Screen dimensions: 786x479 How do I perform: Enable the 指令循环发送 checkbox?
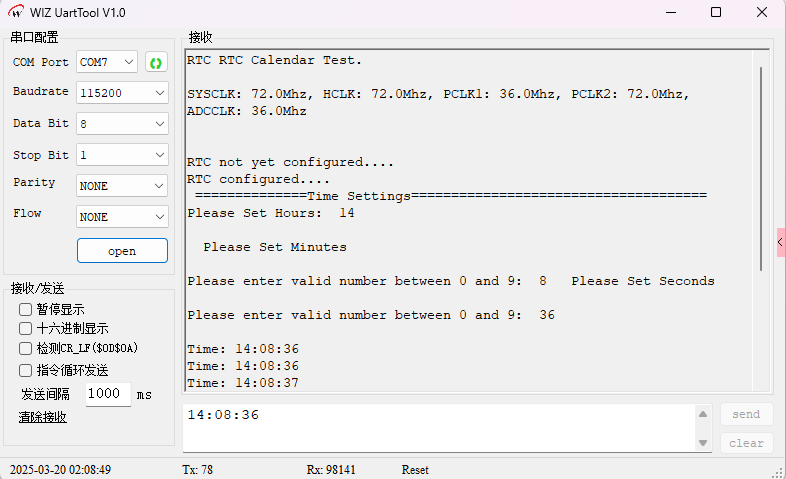click(26, 370)
